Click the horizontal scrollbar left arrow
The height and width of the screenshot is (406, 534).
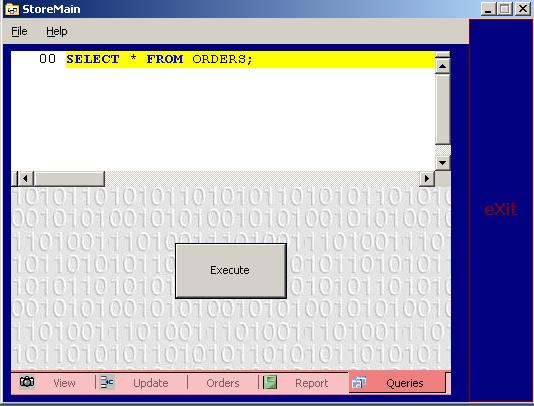[25, 178]
